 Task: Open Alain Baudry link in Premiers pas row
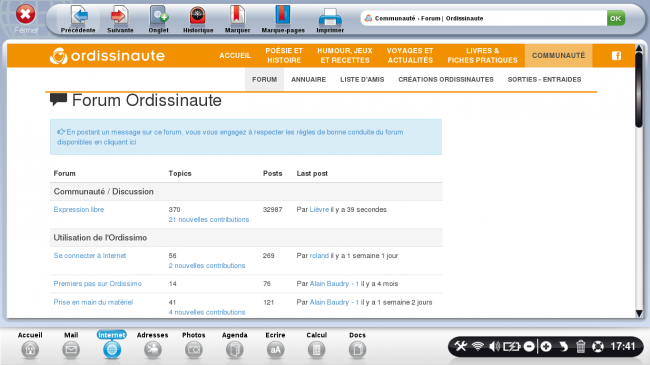[334, 284]
